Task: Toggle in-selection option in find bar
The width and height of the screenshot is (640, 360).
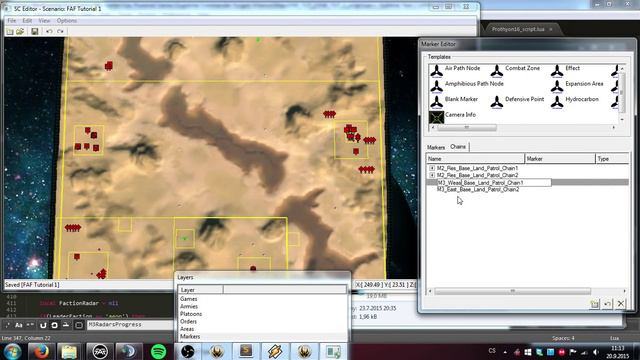Action: [65, 325]
